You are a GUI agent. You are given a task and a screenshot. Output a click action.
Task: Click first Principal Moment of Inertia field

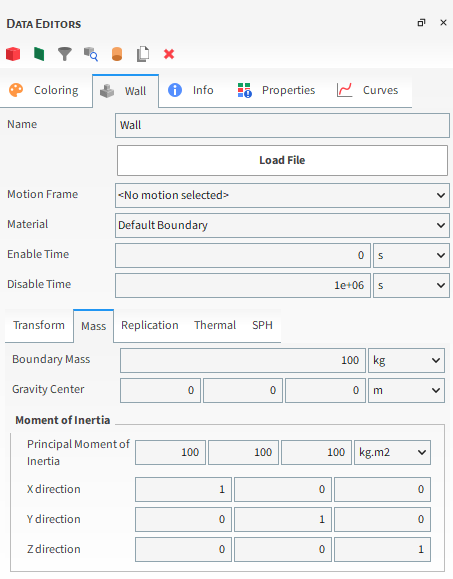tap(170, 452)
